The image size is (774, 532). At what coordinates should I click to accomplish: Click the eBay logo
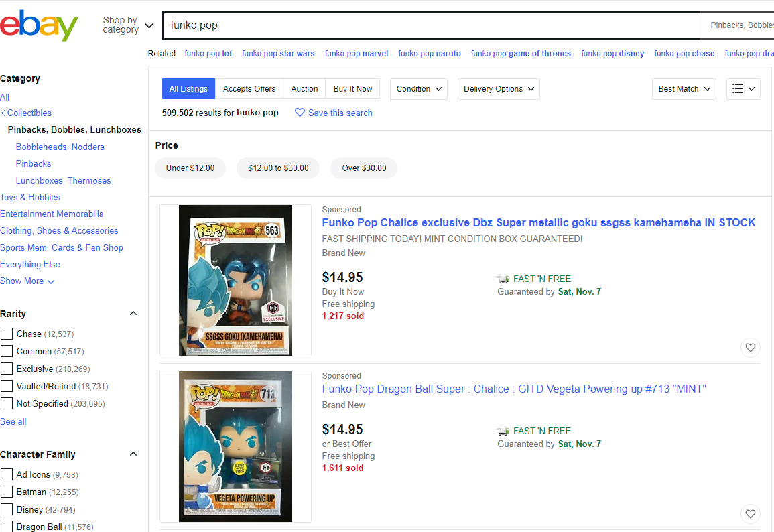tap(39, 25)
